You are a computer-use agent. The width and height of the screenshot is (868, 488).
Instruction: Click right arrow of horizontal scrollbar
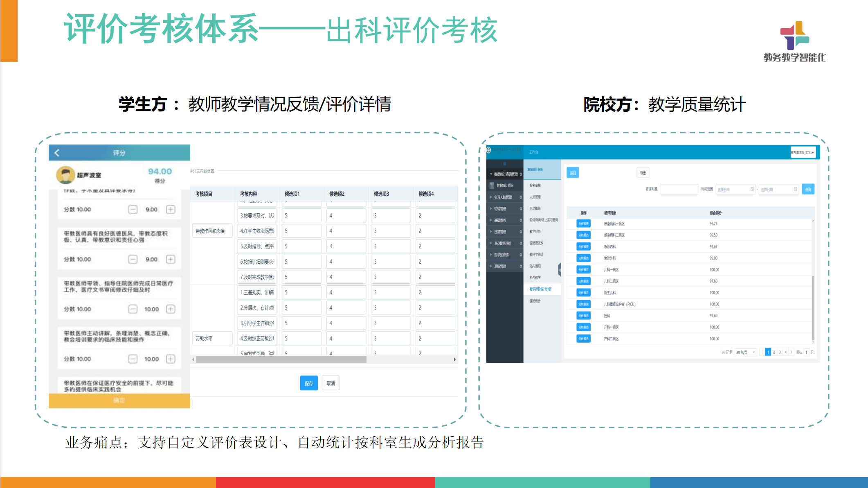click(x=454, y=359)
